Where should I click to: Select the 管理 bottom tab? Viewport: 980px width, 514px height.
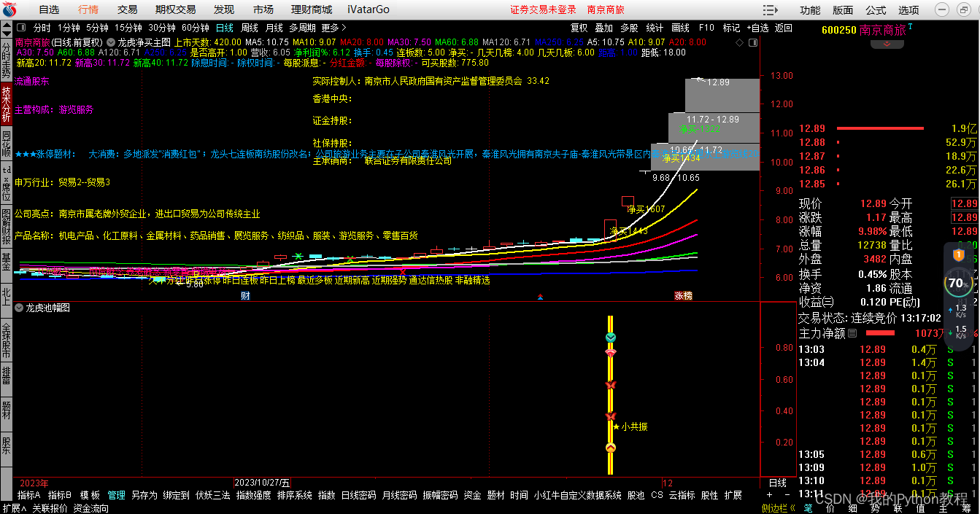coord(116,495)
